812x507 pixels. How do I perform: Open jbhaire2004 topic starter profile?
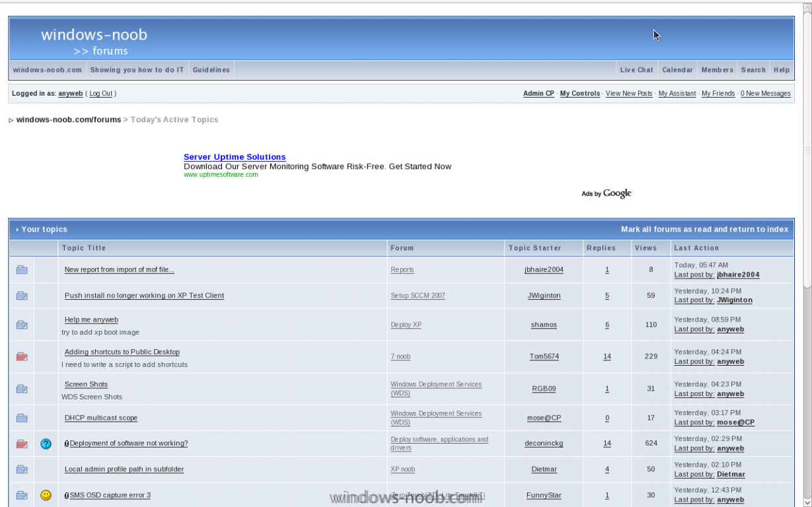(544, 270)
